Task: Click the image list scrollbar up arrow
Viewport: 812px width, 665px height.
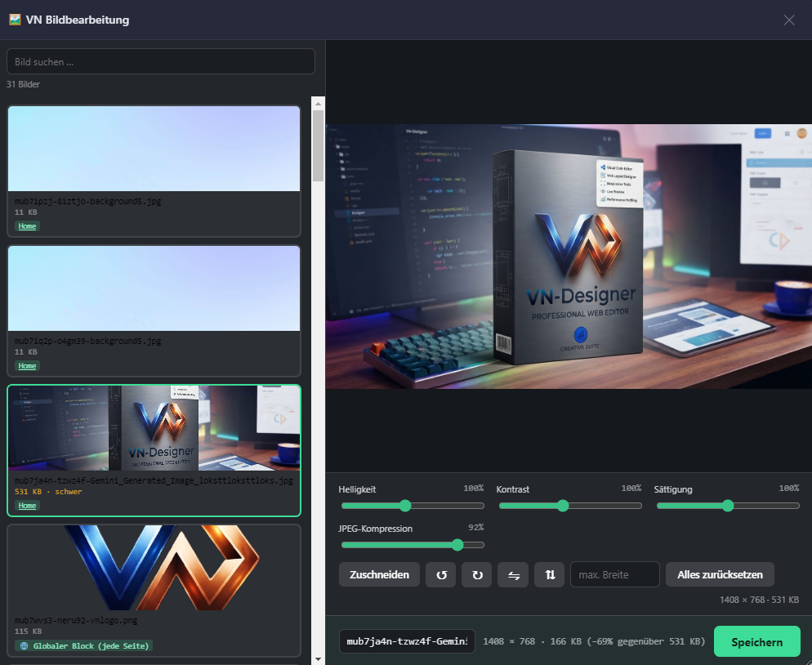Action: point(318,104)
